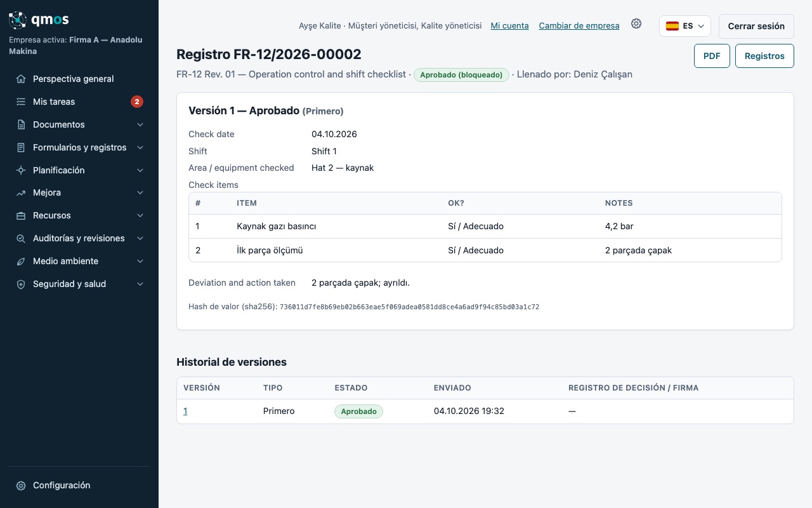
Task: Click the Planificación target icon
Action: tap(21, 170)
